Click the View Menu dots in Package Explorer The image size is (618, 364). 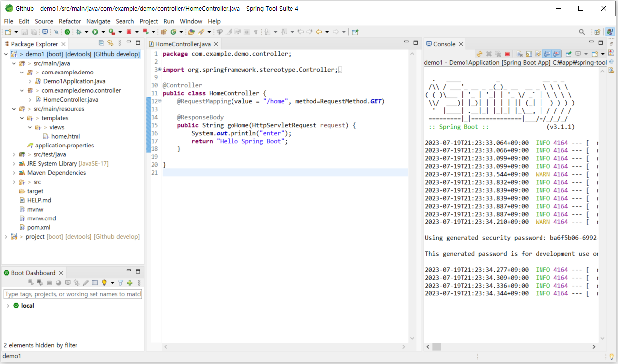[120, 43]
